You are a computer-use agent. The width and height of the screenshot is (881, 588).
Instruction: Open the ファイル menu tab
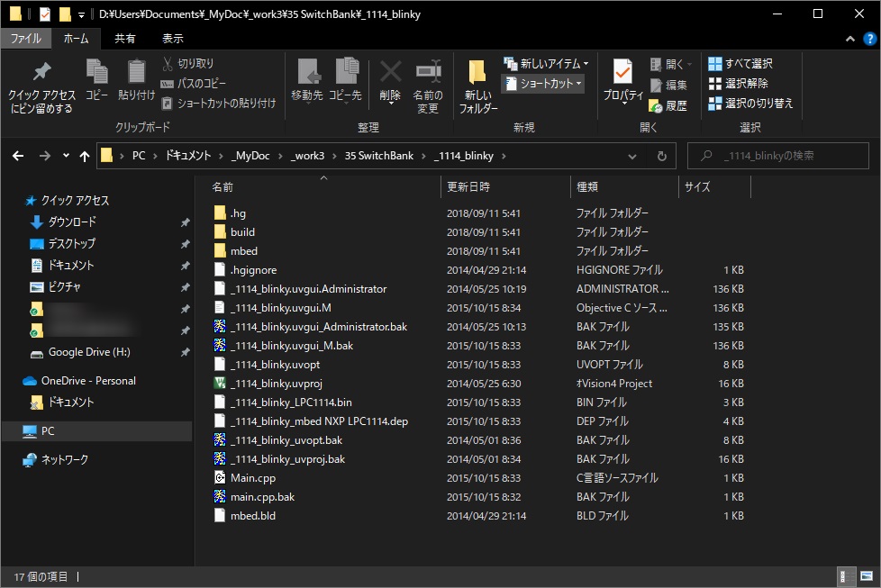tap(25, 39)
